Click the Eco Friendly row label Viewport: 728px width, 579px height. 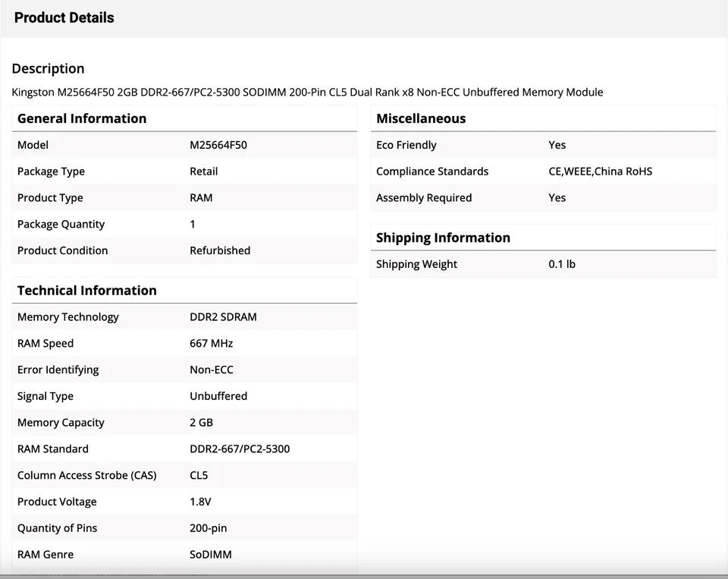click(x=406, y=145)
